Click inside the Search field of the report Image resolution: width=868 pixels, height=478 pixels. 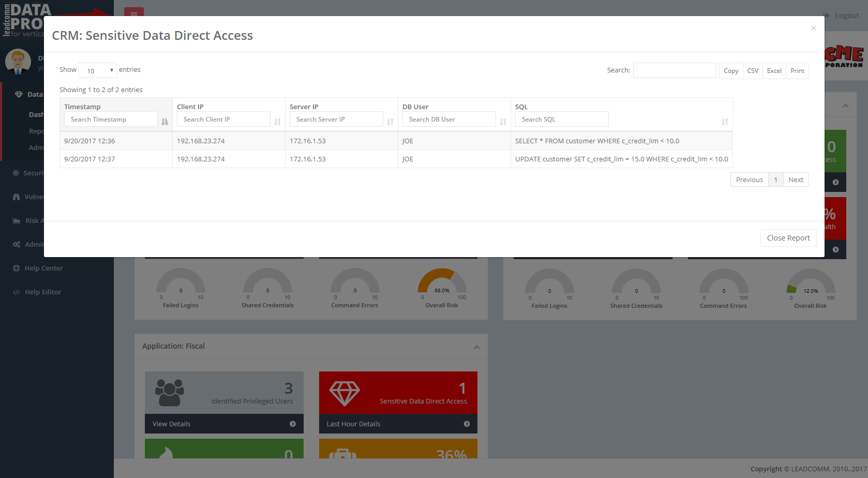click(x=675, y=70)
